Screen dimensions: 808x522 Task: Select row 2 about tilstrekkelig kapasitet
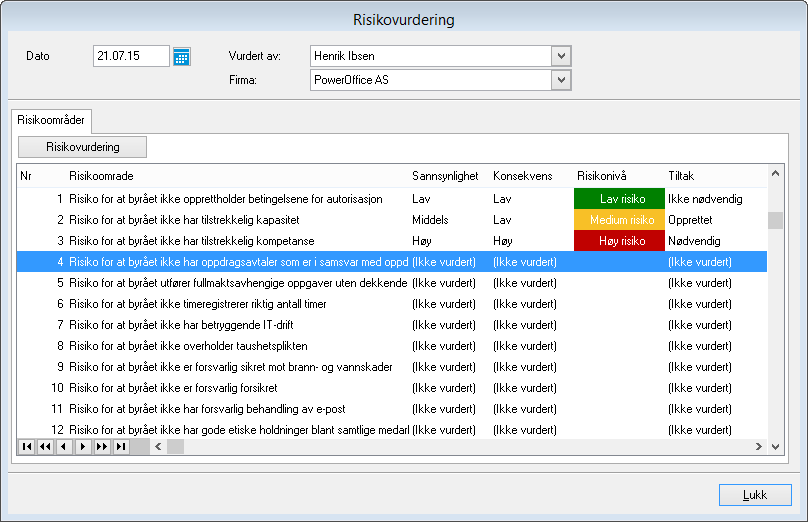pos(392,220)
